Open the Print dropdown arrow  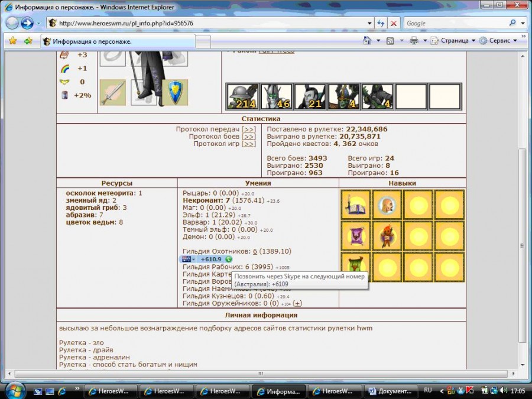click(424, 41)
